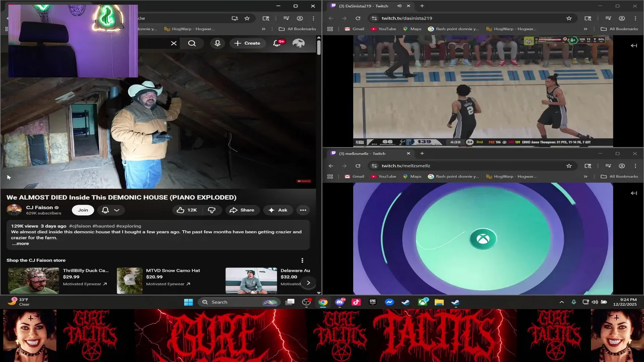Viewport: 644px width, 362px height.
Task: Open new tab in DaSinista219 window
Action: point(422,6)
